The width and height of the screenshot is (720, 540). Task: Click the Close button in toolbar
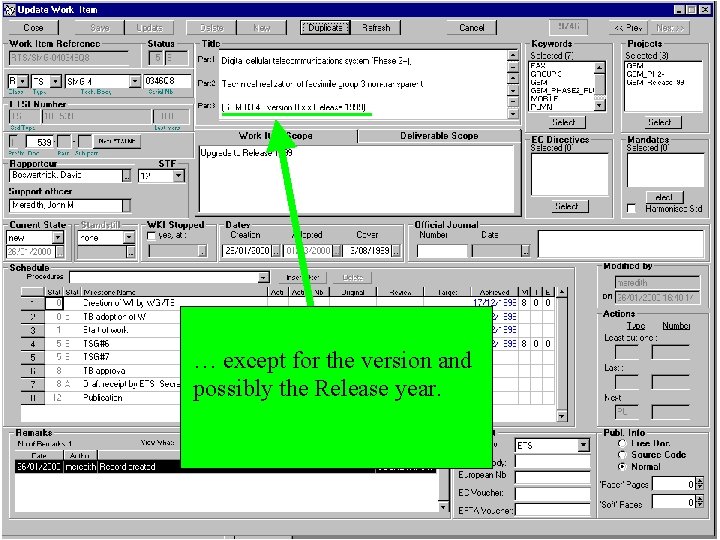33,28
